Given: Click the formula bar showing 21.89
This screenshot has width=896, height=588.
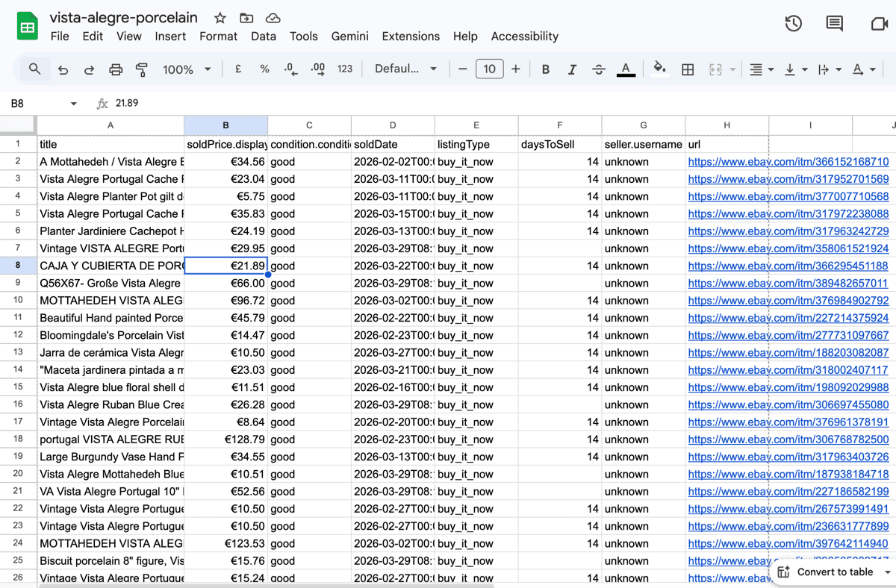Looking at the screenshot, I should 500,104.
